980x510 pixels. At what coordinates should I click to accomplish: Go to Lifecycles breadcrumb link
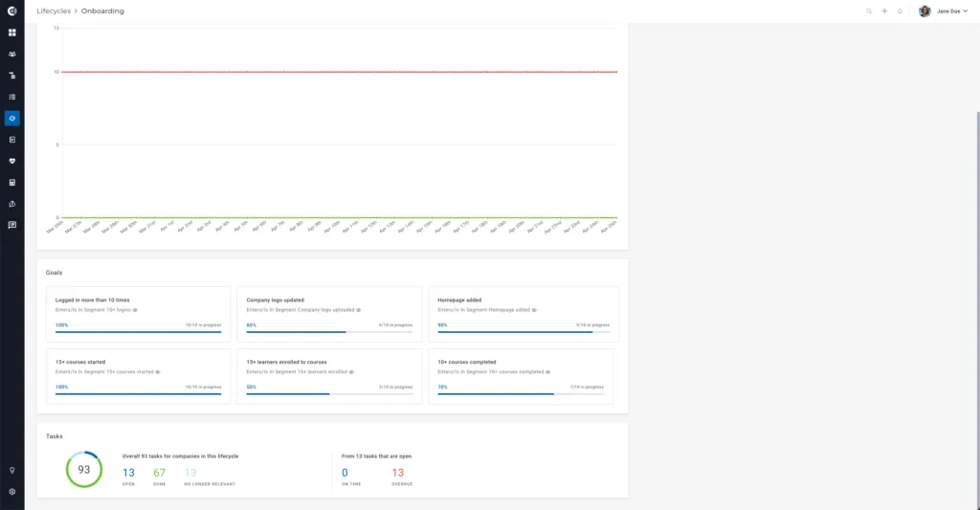(54, 11)
